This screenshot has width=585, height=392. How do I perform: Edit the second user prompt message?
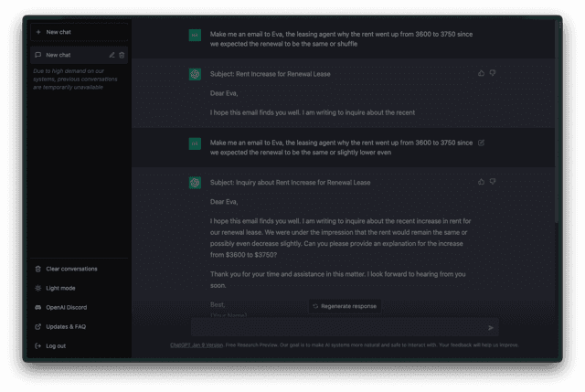point(482,143)
